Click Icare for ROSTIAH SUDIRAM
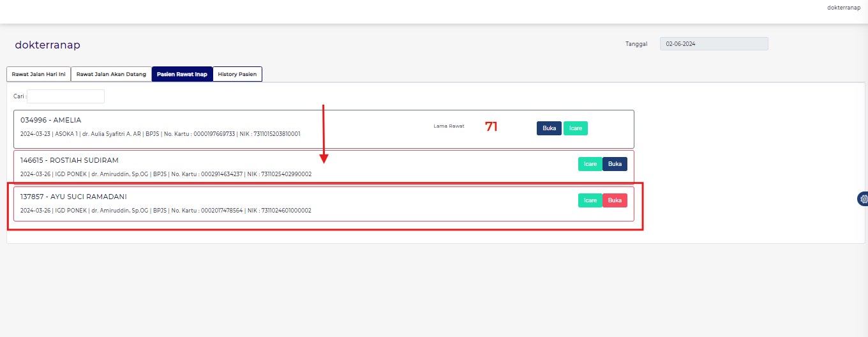 click(590, 164)
